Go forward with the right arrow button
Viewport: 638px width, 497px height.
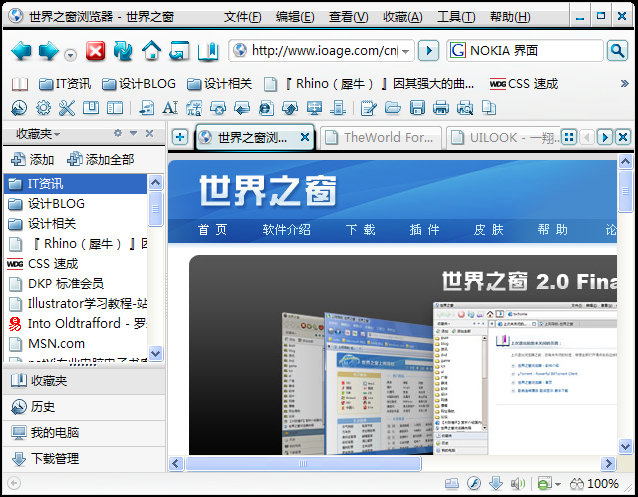pos(48,51)
